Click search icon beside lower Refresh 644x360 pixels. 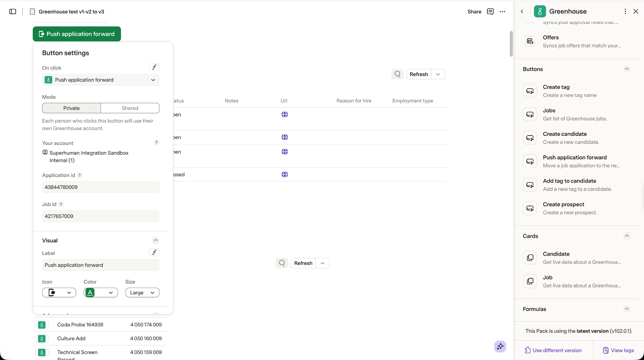[x=282, y=263]
